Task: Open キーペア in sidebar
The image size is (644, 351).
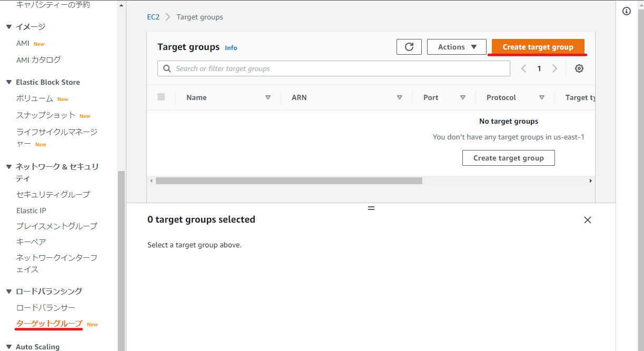Action: 31,242
